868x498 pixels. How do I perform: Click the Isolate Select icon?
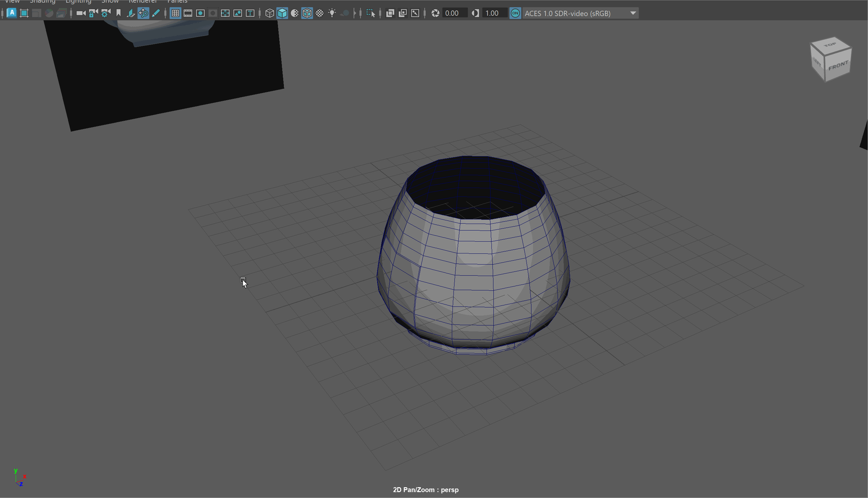371,13
